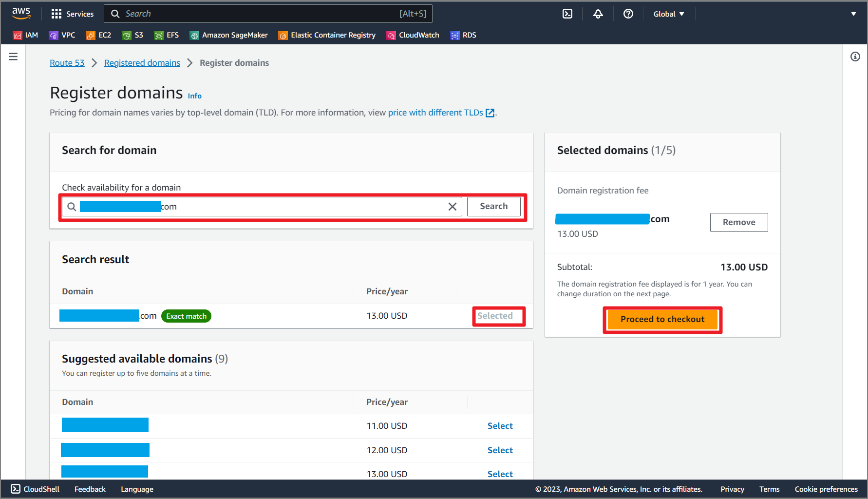This screenshot has width=868, height=499.
Task: Open VPC shortcut in favorites bar
Action: [x=62, y=35]
